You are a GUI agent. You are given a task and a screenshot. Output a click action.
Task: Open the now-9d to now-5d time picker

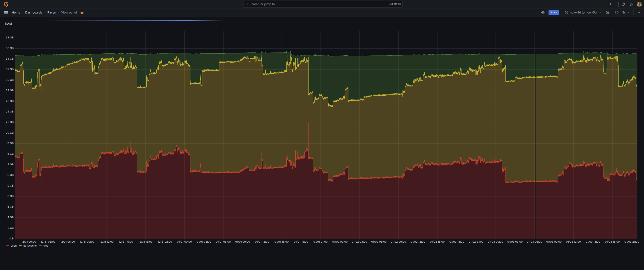tap(583, 13)
